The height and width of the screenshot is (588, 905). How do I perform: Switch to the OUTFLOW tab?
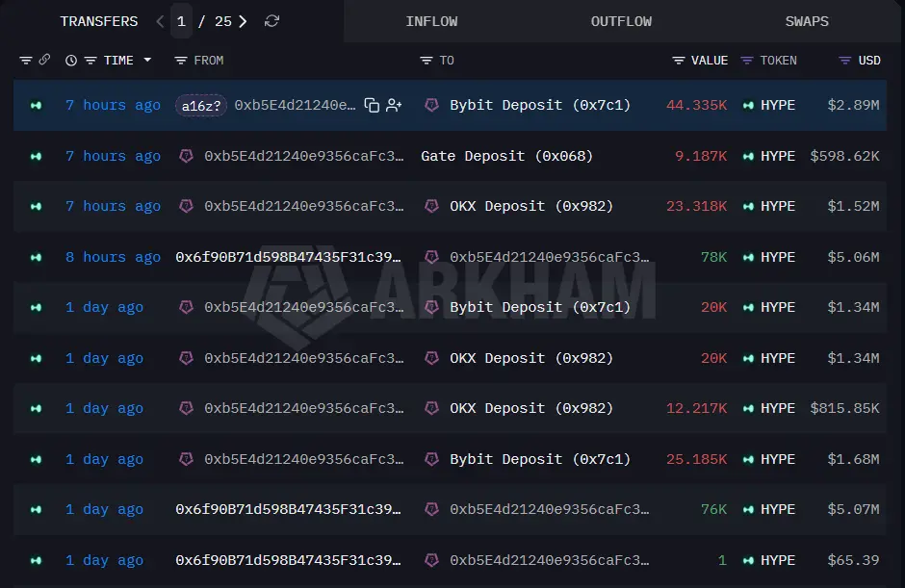pos(621,21)
